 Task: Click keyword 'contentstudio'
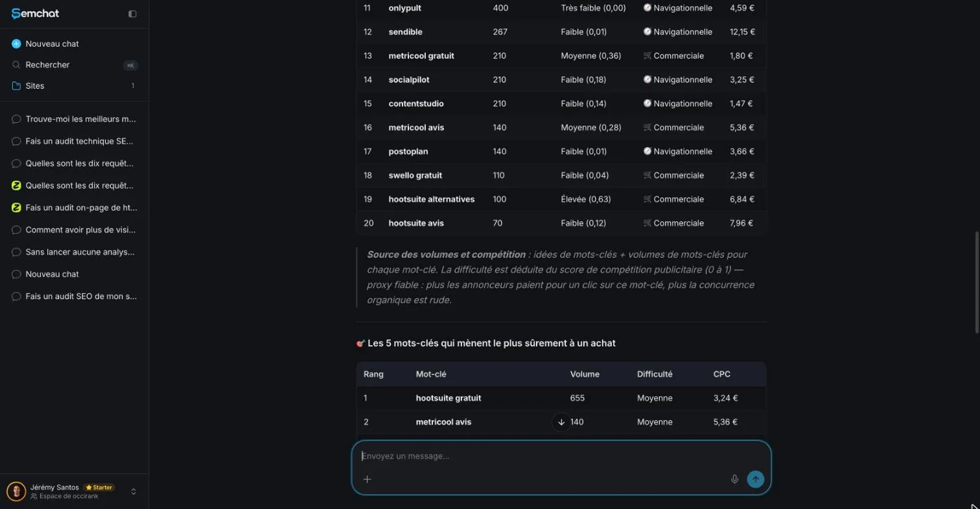tap(416, 104)
